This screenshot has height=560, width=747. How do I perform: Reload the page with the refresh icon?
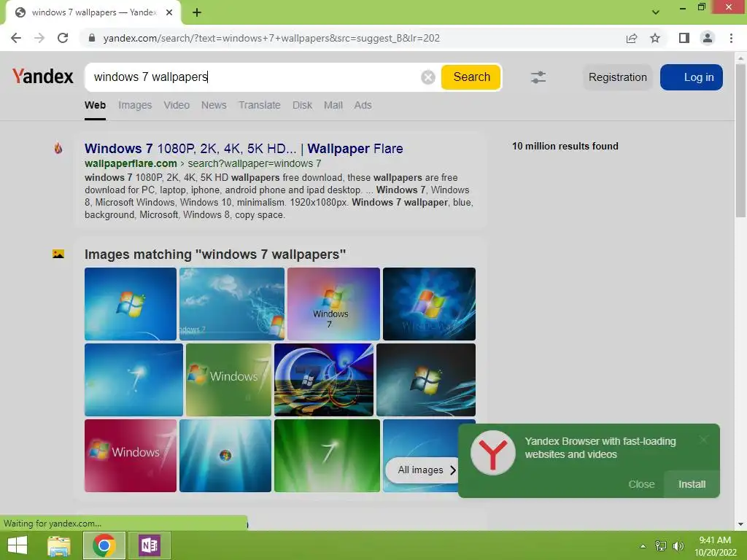[x=63, y=38]
